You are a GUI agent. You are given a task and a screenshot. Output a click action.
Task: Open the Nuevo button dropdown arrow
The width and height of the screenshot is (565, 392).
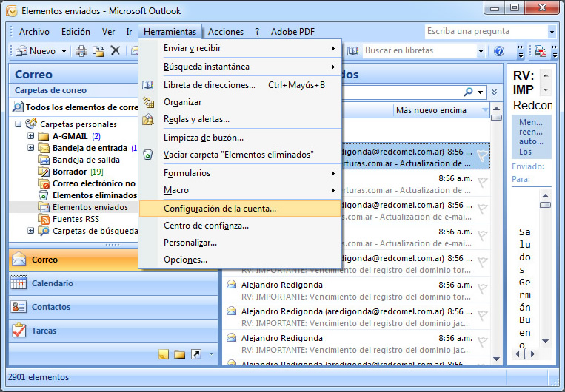point(64,51)
